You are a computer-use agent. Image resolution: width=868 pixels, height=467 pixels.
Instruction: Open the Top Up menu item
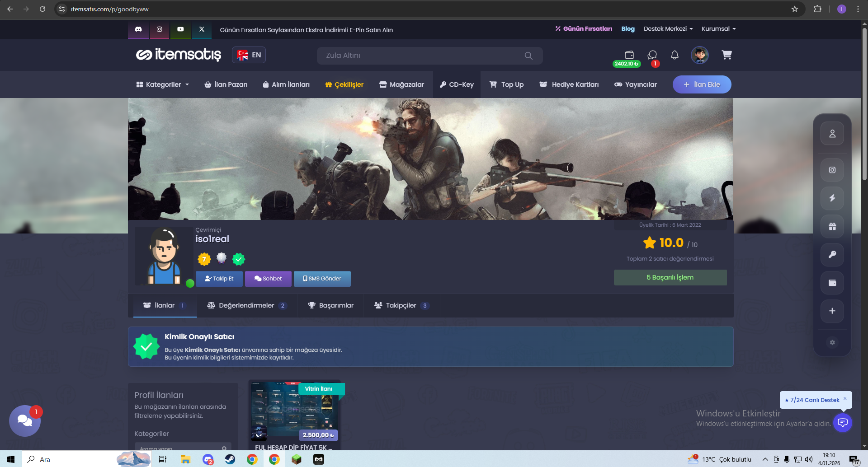(x=506, y=84)
